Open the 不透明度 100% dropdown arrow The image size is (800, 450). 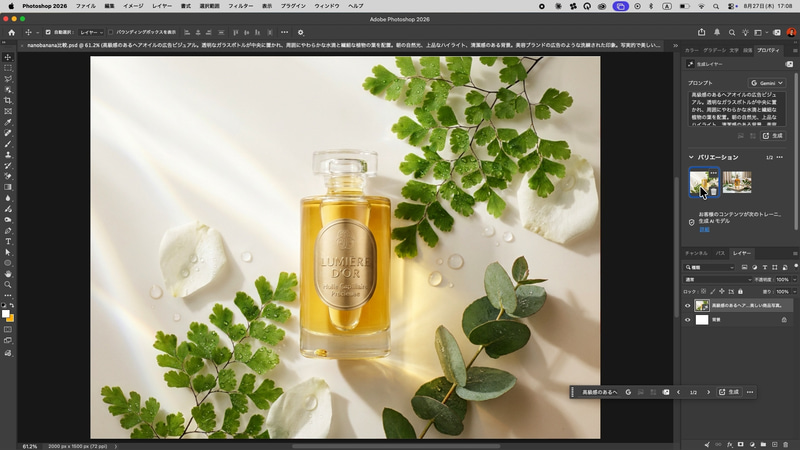794,280
